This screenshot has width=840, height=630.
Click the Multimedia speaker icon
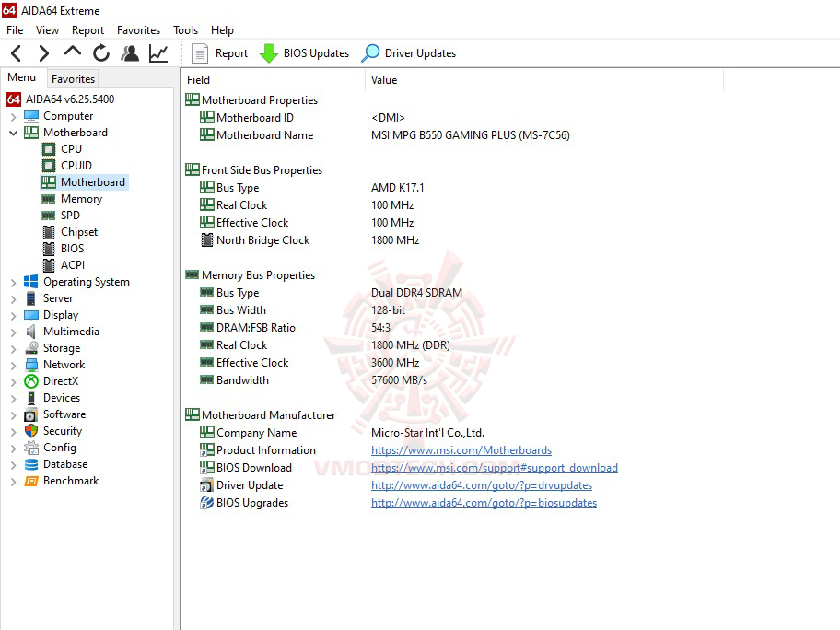(31, 332)
